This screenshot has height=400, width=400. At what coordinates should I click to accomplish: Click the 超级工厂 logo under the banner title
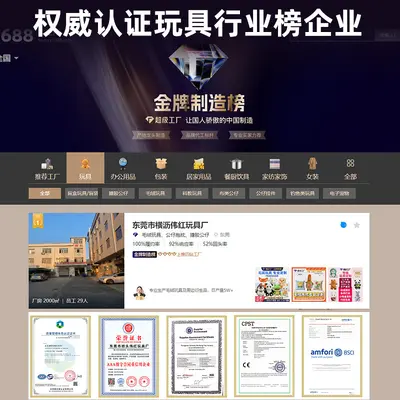tap(163, 120)
